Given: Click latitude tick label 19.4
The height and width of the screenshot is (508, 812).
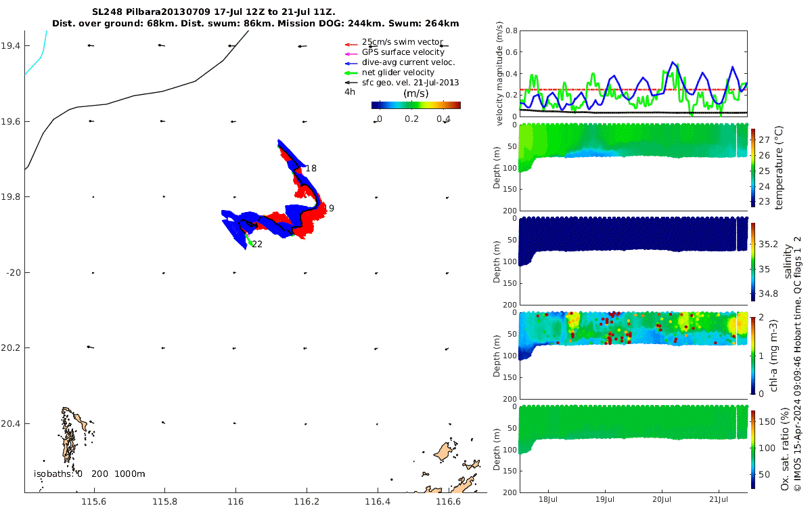Looking at the screenshot, I should click(x=12, y=45).
